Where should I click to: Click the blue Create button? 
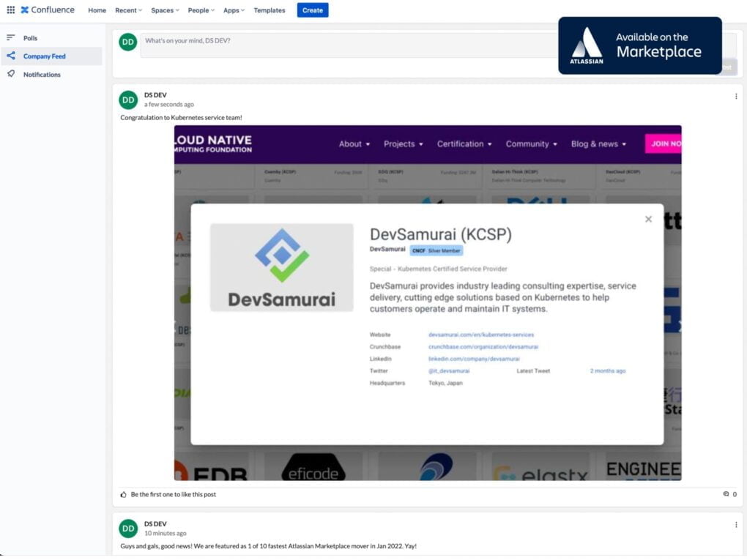point(313,10)
